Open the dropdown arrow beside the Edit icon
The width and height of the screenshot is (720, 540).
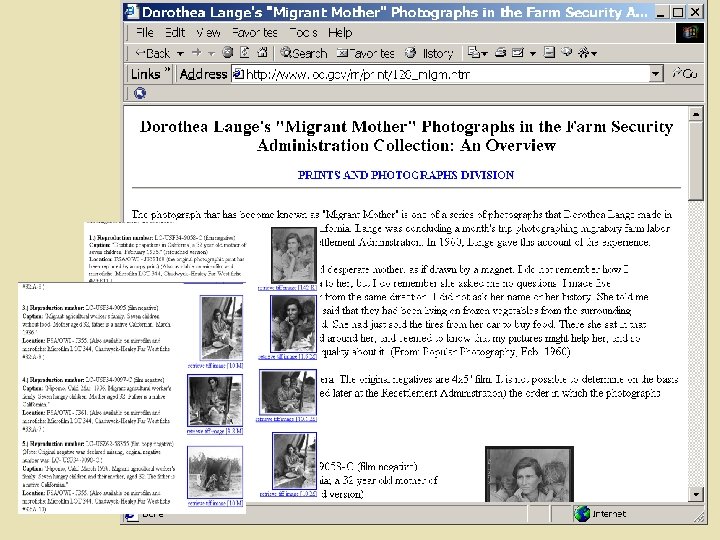coord(533,54)
